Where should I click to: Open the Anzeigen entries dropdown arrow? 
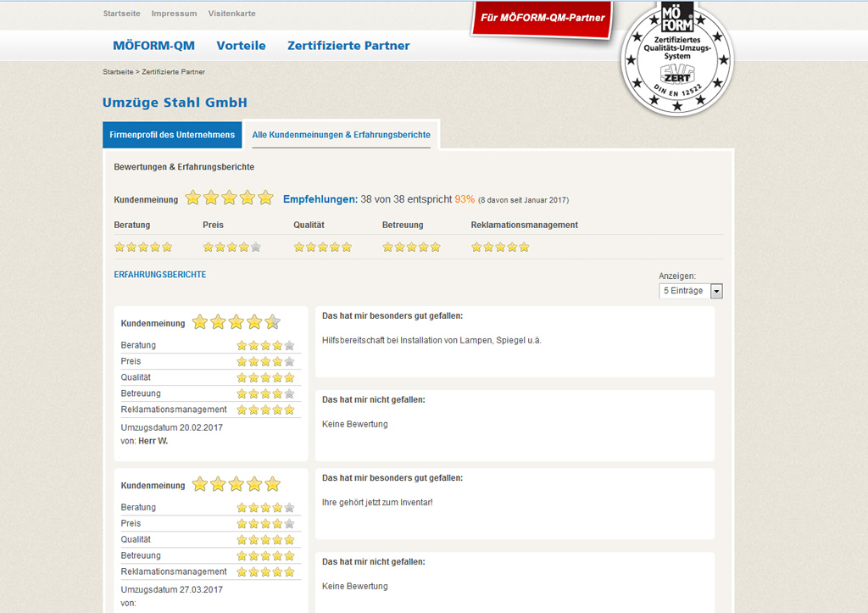[x=716, y=291]
